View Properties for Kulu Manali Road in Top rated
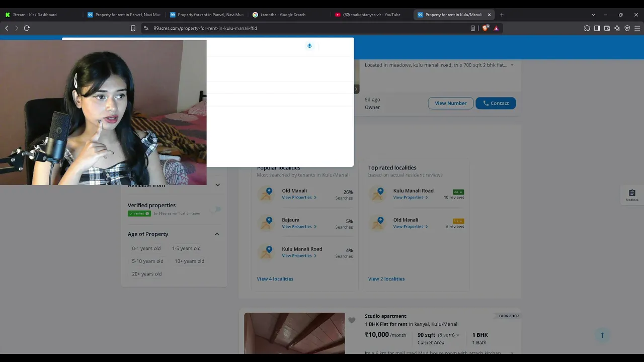Viewport: 644px width, 362px height. click(410, 198)
